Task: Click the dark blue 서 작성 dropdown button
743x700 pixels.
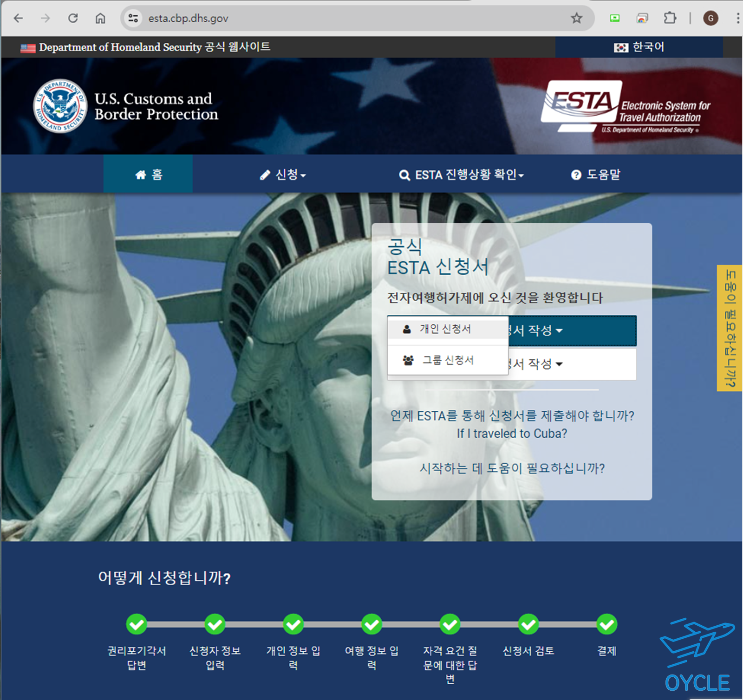Action: point(572,331)
